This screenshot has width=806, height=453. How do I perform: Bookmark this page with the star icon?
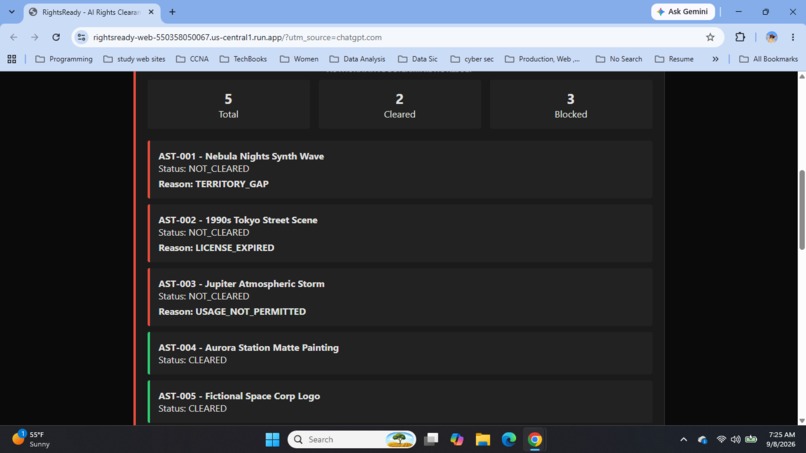pyautogui.click(x=710, y=37)
